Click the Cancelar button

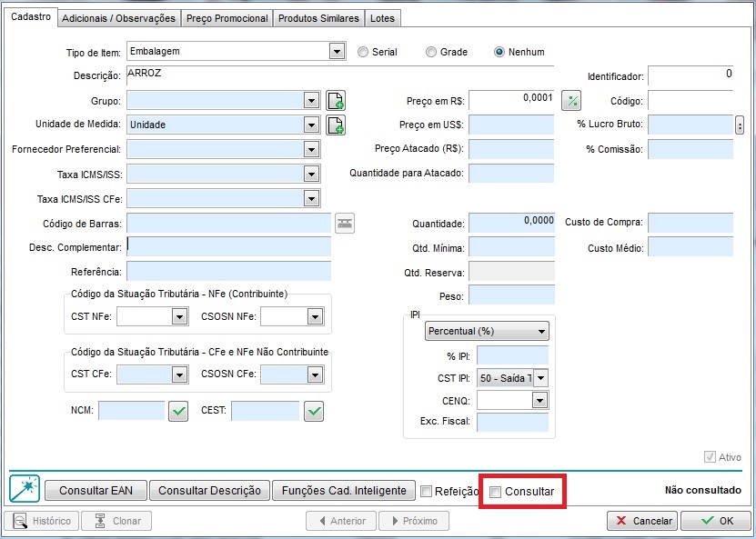[642, 521]
